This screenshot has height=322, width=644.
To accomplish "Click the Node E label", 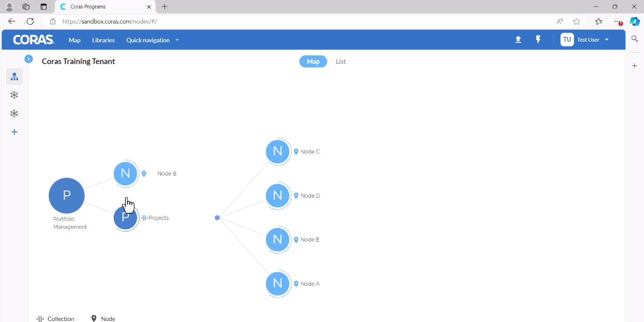I will [x=310, y=240].
